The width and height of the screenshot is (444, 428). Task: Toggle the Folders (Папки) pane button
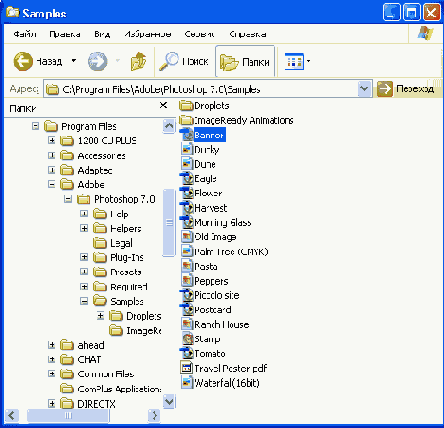(x=245, y=62)
